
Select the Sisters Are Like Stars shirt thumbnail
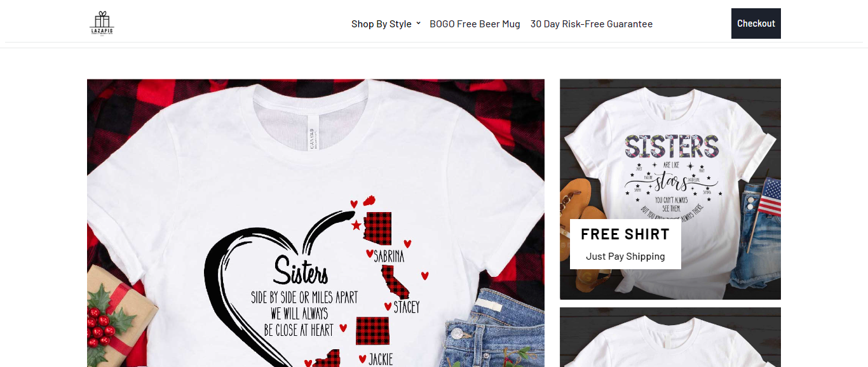tap(670, 189)
